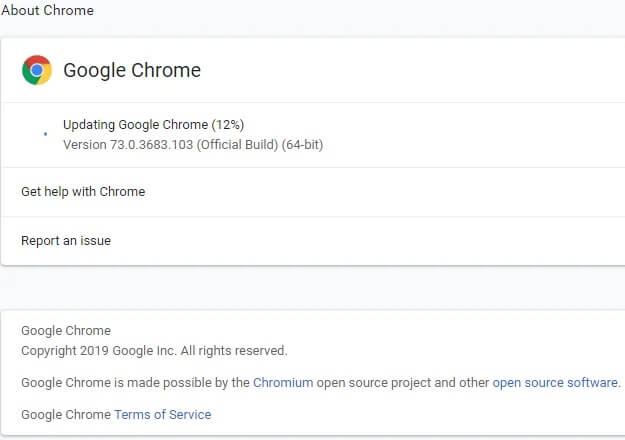Click the Google Chrome logo icon

[x=37, y=70]
